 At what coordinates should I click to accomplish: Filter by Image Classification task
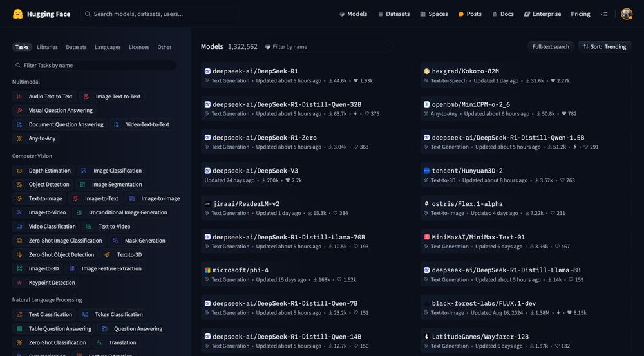[x=111, y=171]
